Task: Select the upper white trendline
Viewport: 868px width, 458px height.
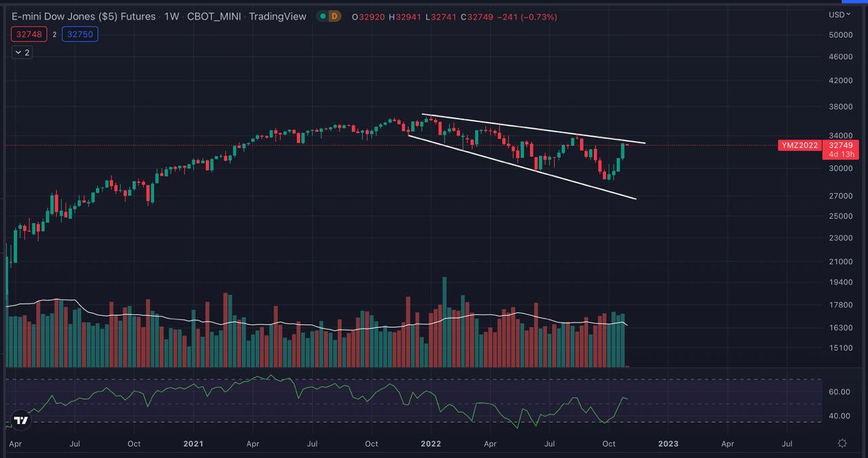Action: 533,129
